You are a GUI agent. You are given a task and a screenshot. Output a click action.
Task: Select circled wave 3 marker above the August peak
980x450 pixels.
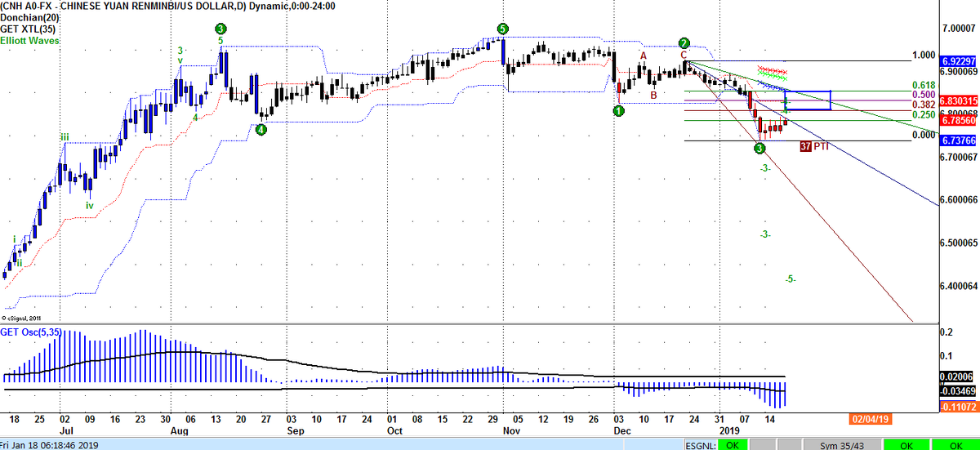click(x=220, y=29)
